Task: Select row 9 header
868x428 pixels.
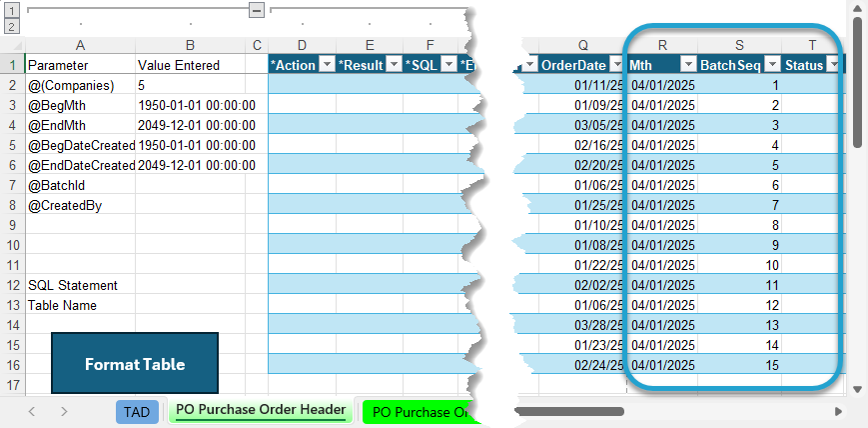Action: click(15, 225)
